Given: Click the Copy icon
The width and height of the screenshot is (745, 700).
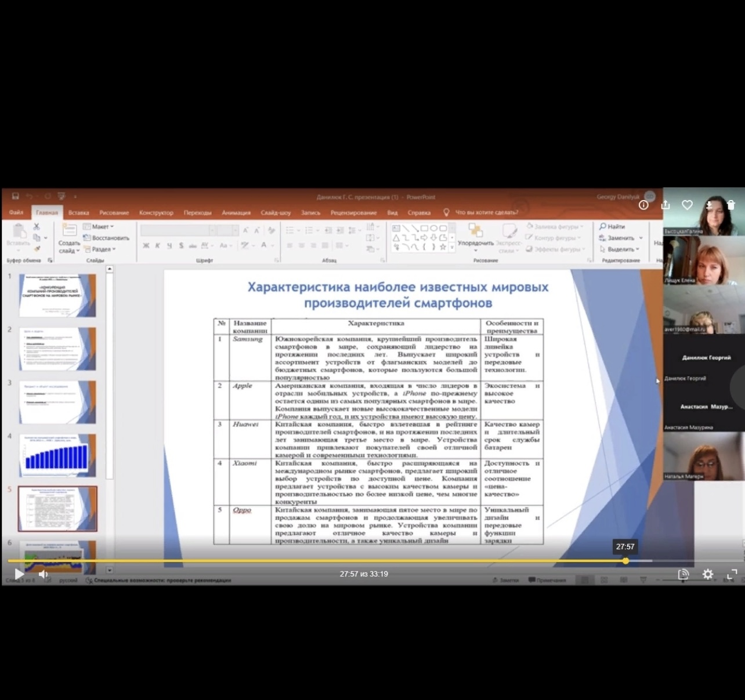Looking at the screenshot, I should [x=37, y=238].
